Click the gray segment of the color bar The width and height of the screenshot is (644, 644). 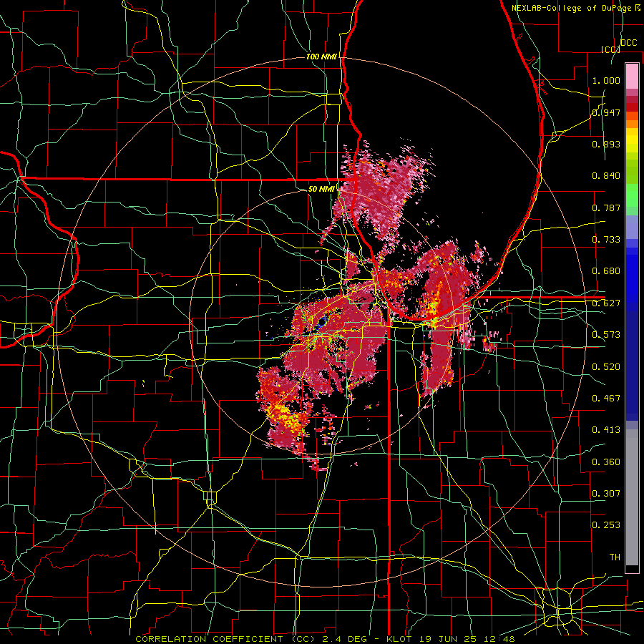point(632,497)
